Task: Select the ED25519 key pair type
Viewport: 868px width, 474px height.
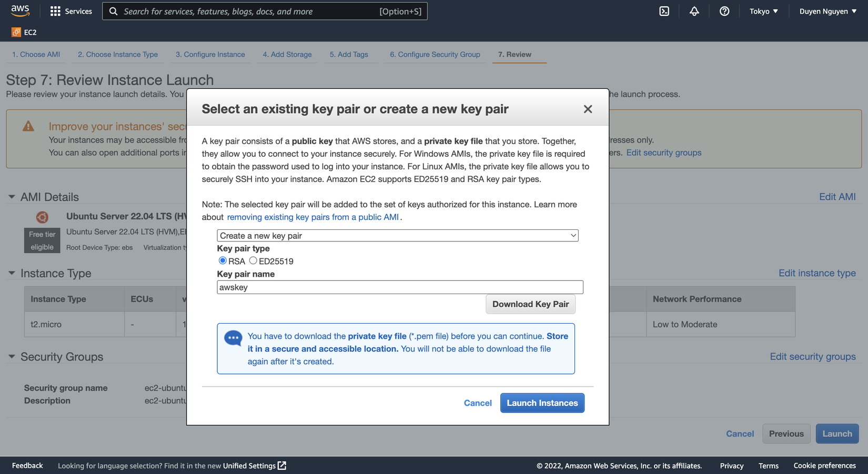Action: tap(253, 260)
